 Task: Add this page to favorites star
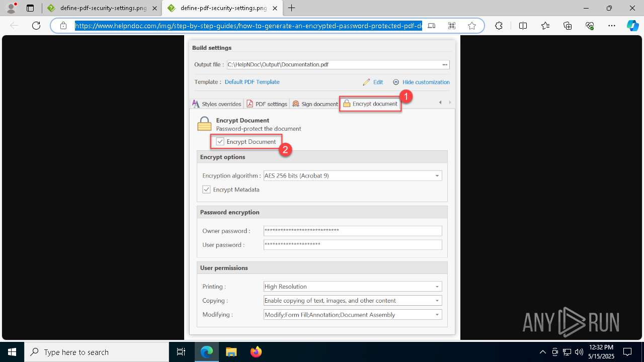[472, 26]
